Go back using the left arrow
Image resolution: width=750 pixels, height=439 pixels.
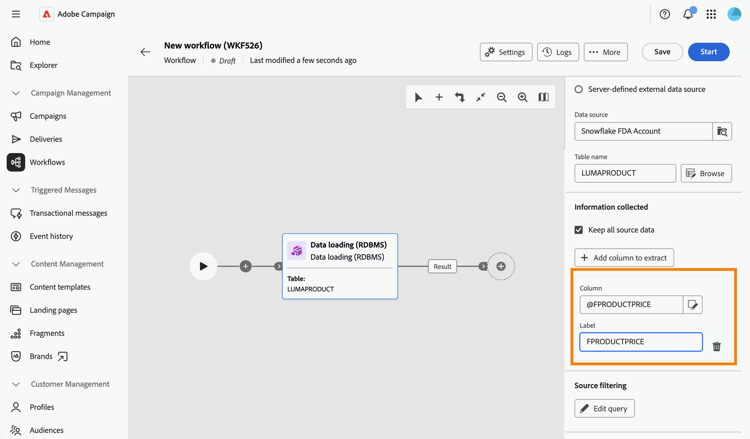point(145,52)
